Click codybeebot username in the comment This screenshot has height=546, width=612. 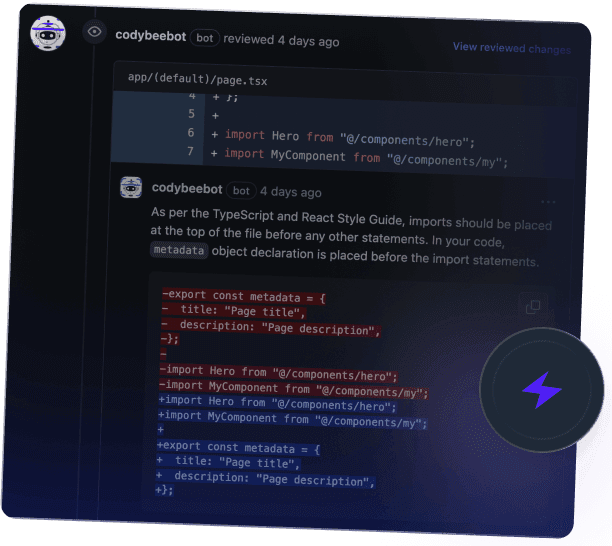point(187,189)
